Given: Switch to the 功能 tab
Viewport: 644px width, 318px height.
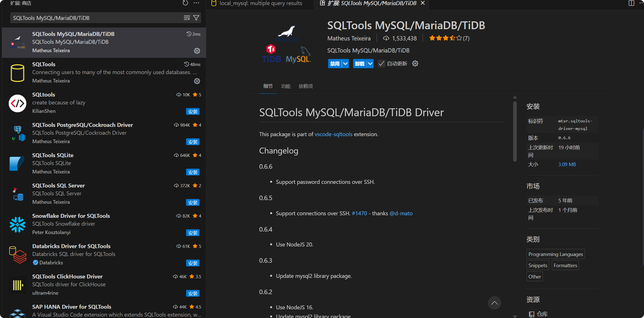Looking at the screenshot, I should (x=286, y=86).
